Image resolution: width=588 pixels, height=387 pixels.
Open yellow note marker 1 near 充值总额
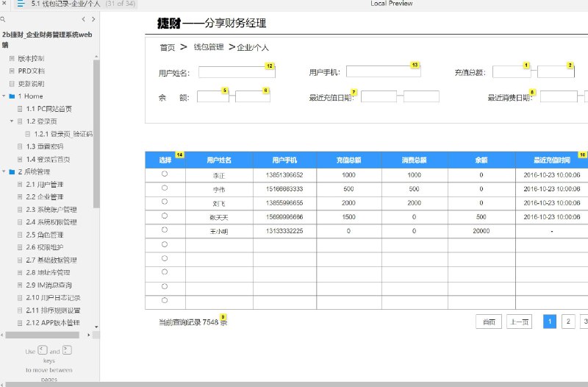click(x=526, y=65)
